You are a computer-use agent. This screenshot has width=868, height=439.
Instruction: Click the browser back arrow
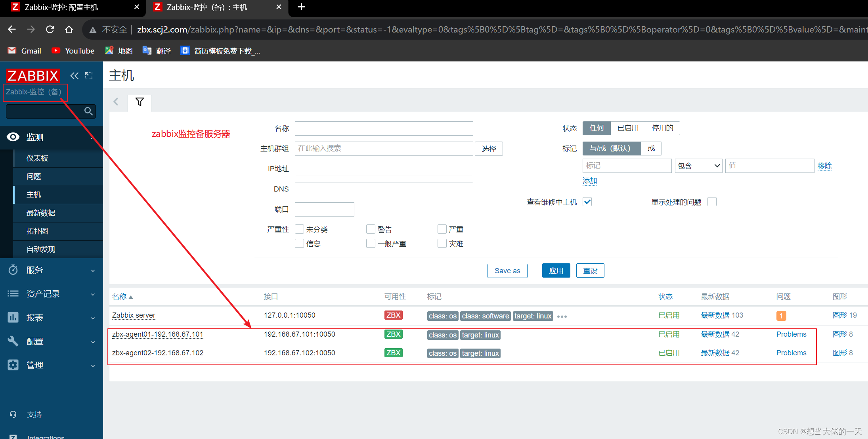pos(12,29)
